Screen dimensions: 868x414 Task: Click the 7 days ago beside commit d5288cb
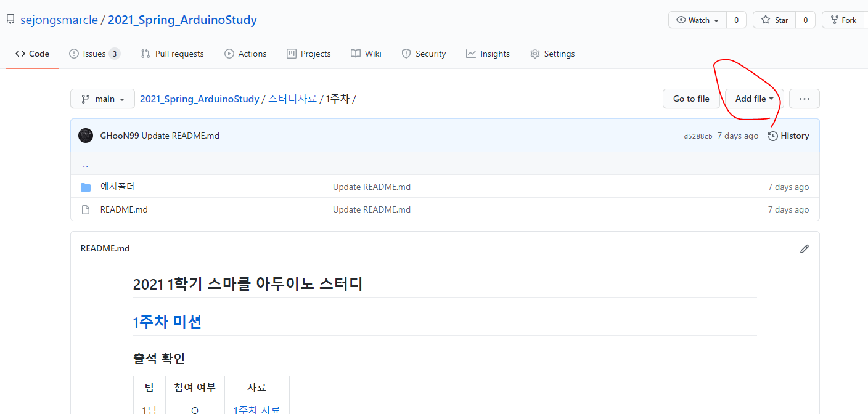coord(738,136)
